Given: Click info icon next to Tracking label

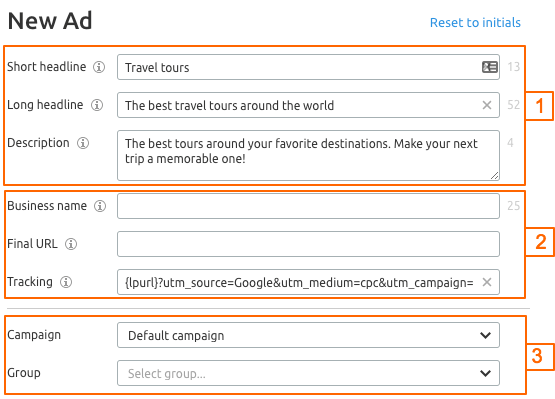Looking at the screenshot, I should (x=66, y=282).
